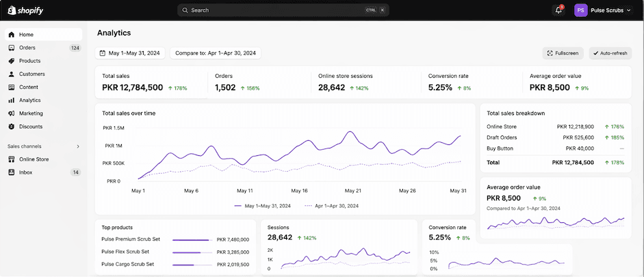Click Pulse Premium Scrub Set progress bar
The width and height of the screenshot is (644, 277).
[x=191, y=239]
